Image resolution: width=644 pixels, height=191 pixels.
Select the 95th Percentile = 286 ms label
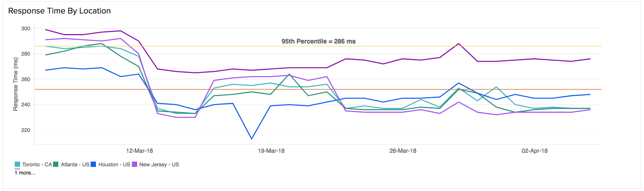click(318, 41)
